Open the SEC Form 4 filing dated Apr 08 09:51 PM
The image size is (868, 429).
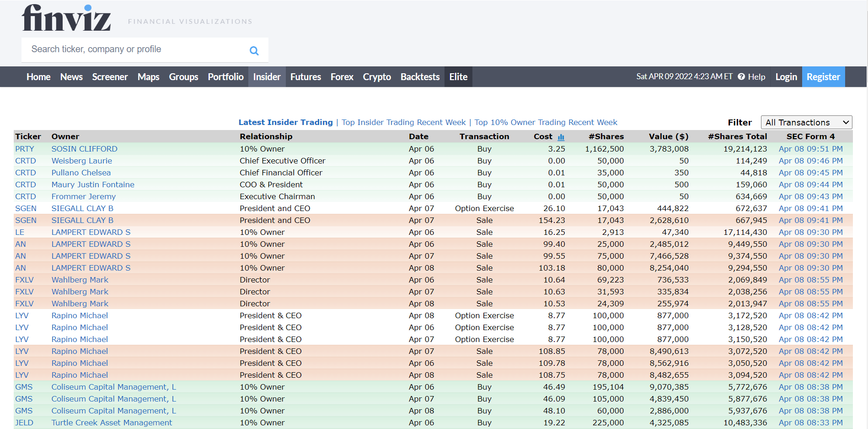810,149
